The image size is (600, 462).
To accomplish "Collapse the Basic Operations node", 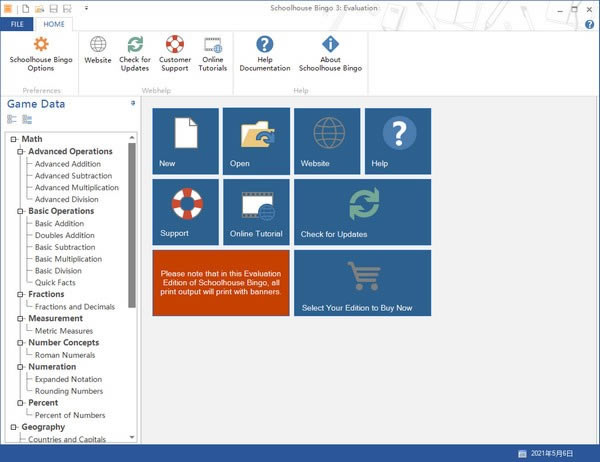I will 21,212.
